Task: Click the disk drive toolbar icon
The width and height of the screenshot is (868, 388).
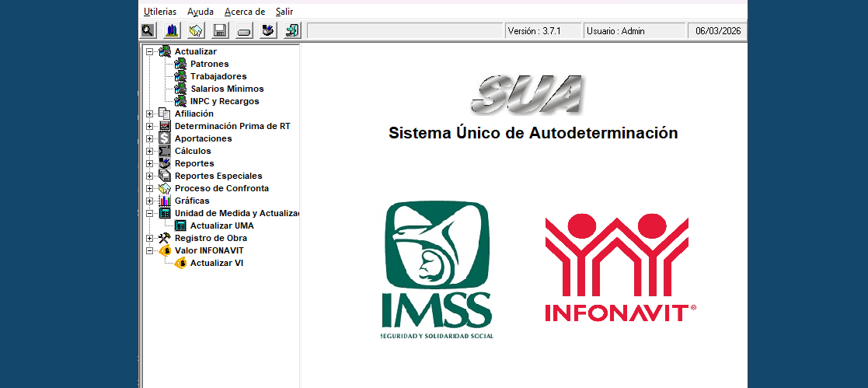Action: (244, 31)
